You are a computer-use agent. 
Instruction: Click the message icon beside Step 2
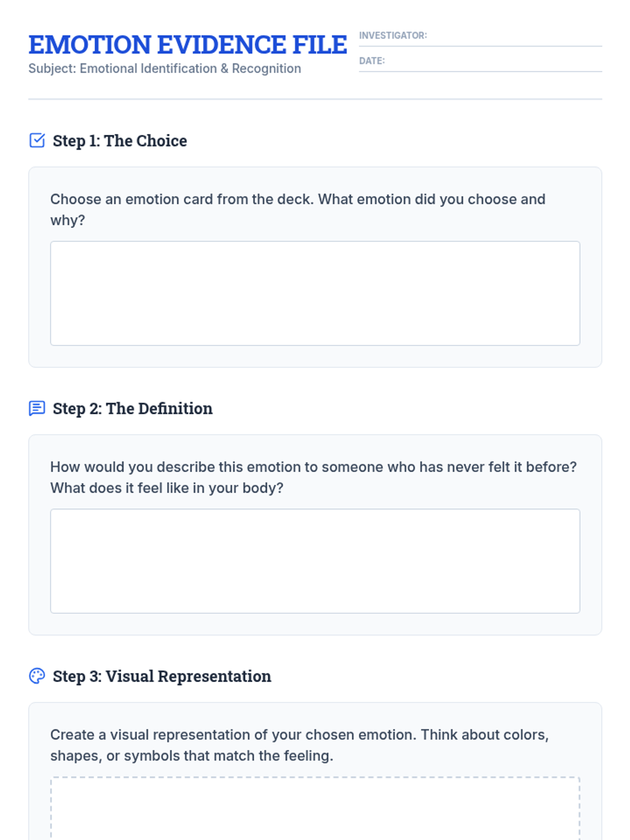(37, 408)
